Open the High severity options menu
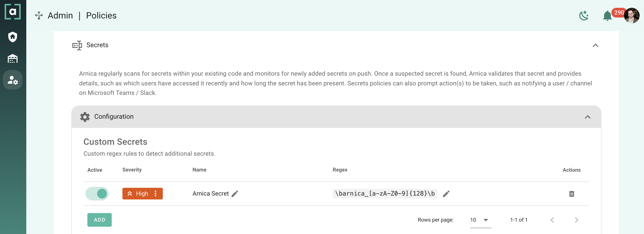Image resolution: width=644 pixels, height=234 pixels. [156, 194]
